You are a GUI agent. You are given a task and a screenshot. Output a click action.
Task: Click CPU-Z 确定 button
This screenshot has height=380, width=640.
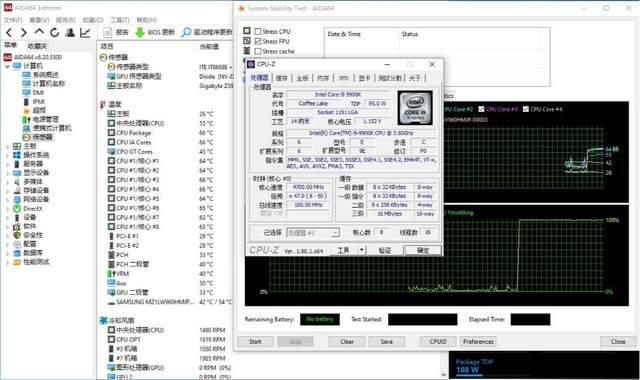point(423,250)
